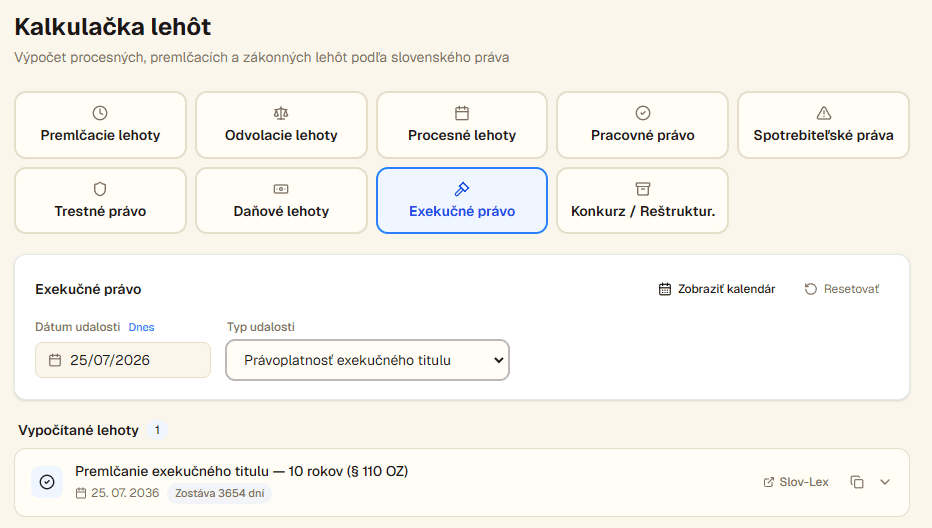Expand the Premlčanie exekučného titulu result chevron

885,482
